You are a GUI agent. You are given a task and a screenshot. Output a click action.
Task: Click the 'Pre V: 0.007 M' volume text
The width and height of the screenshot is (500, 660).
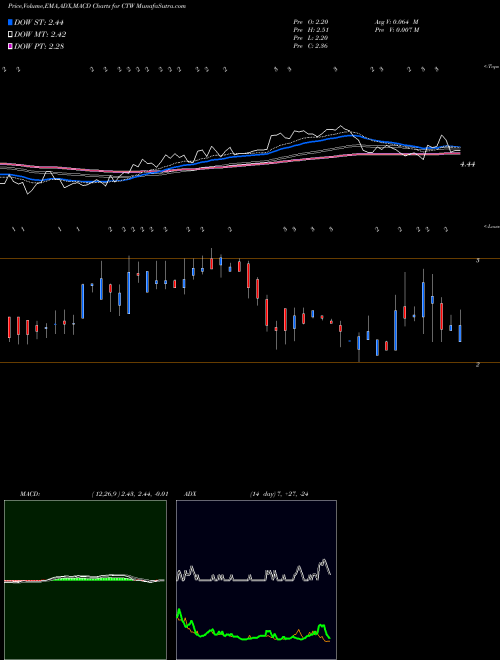click(x=396, y=30)
